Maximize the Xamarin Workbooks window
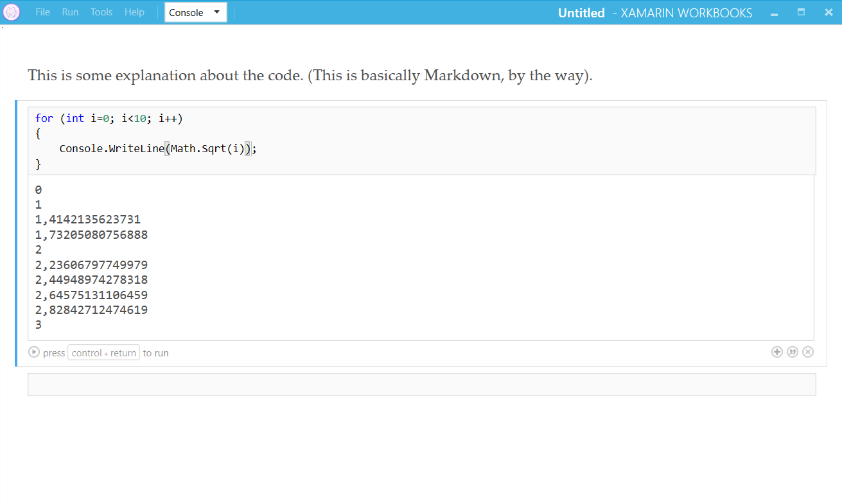 (801, 12)
